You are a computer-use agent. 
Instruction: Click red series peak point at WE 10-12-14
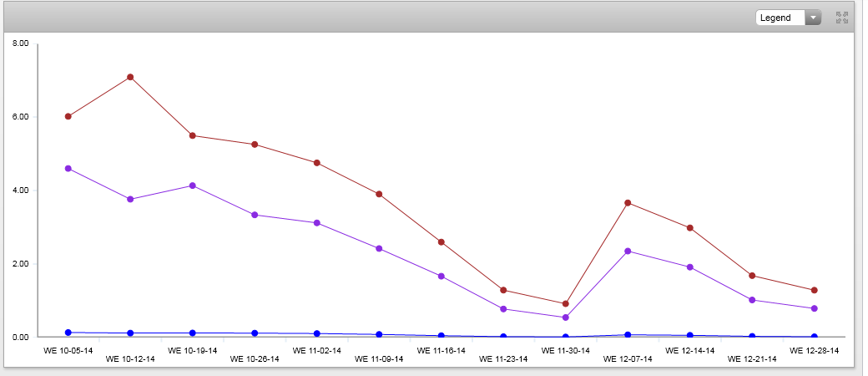click(130, 77)
